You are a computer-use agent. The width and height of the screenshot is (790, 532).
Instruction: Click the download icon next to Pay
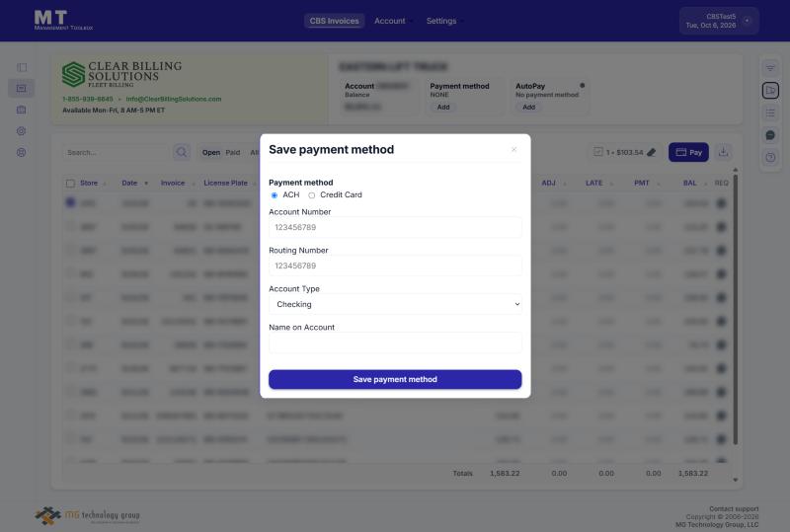pyautogui.click(x=723, y=152)
